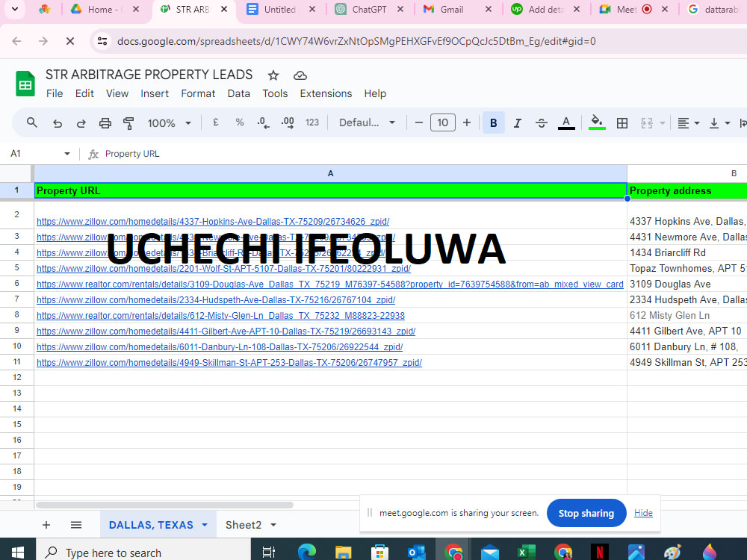This screenshot has width=747, height=560.
Task: Format as currency with pound icon
Action: coord(215,122)
